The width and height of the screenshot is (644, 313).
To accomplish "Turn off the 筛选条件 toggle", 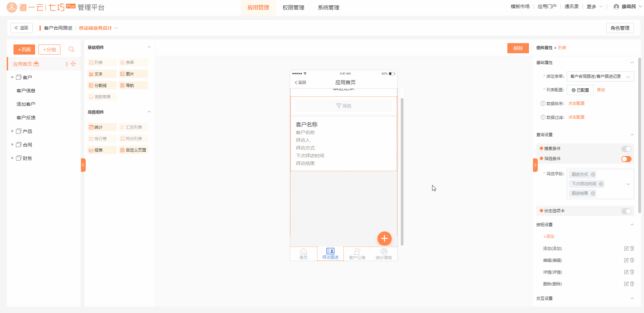I will pos(626,159).
